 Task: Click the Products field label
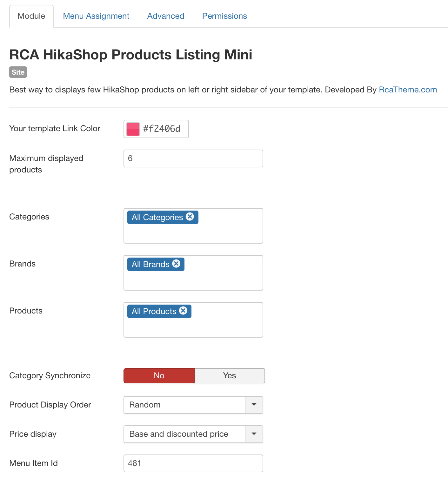click(x=26, y=311)
